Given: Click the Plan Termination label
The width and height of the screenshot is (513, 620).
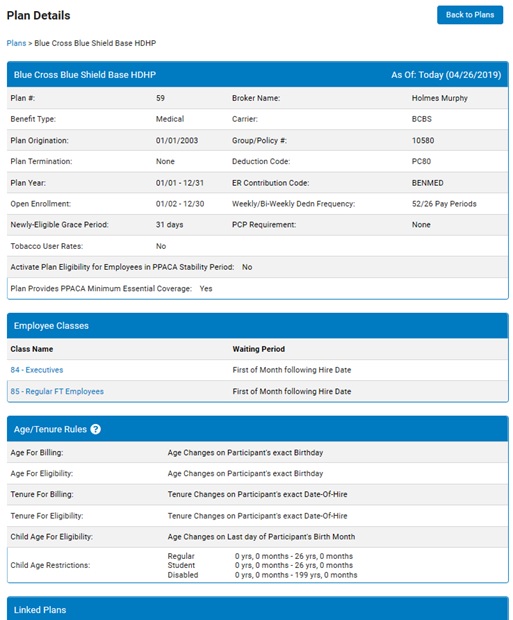Looking at the screenshot, I should click(x=41, y=161).
